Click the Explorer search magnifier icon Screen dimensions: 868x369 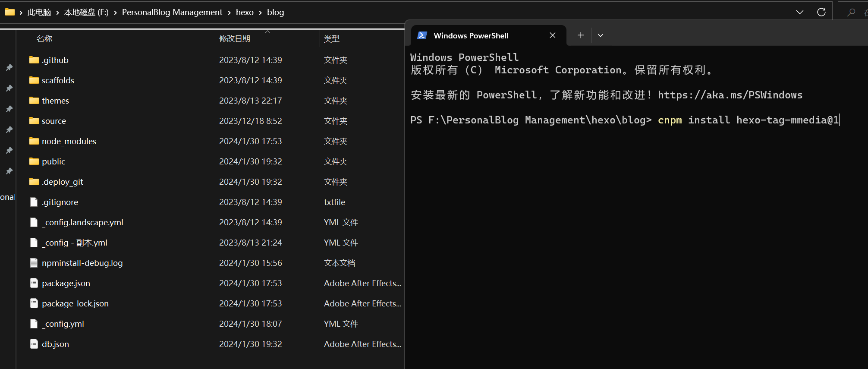[x=851, y=12]
